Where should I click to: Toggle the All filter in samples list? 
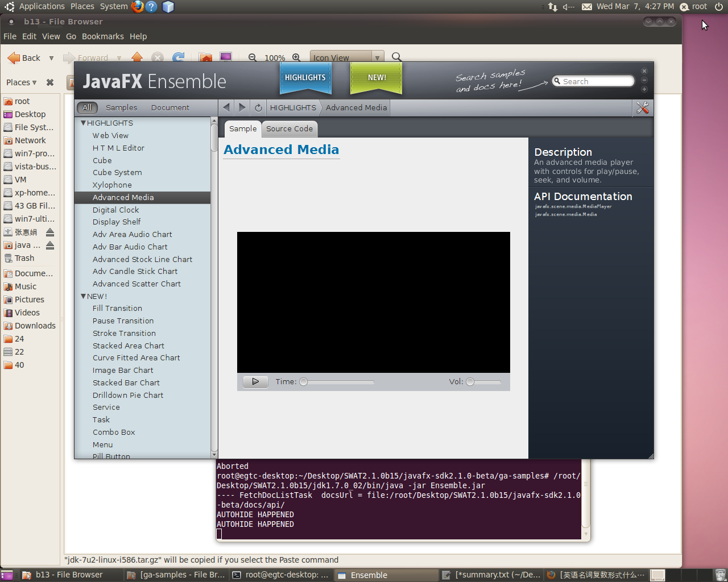87,107
